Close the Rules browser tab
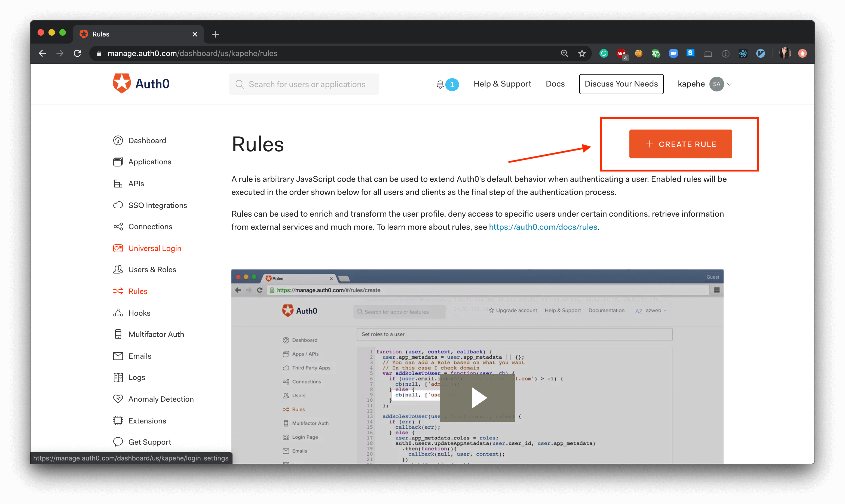This screenshot has height=504, width=845. coord(195,34)
